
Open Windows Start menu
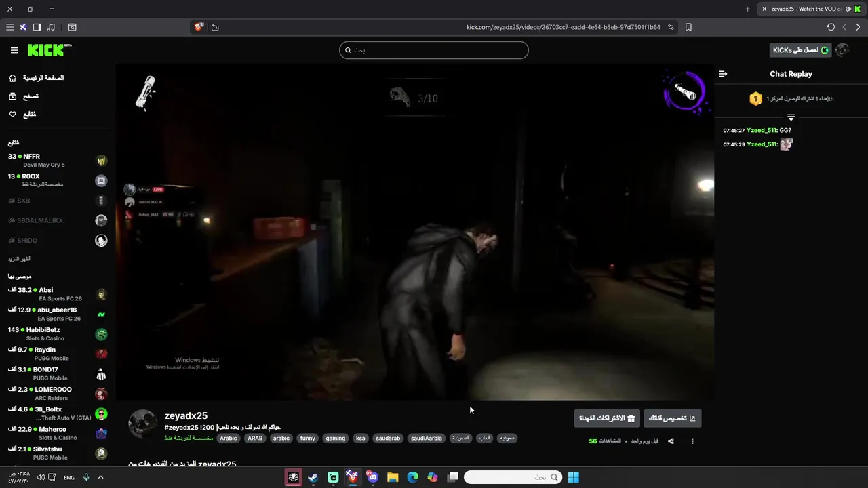coord(573,477)
